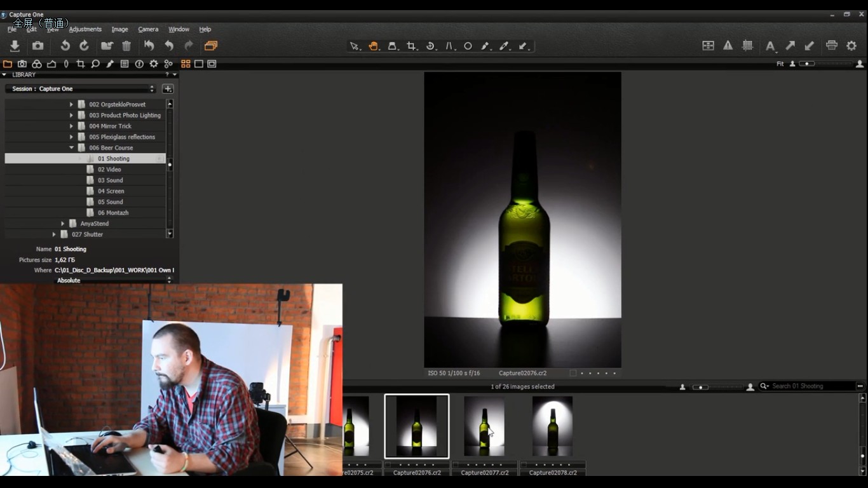
Task: Switch to the Library folder tool tab
Action: [x=8, y=64]
